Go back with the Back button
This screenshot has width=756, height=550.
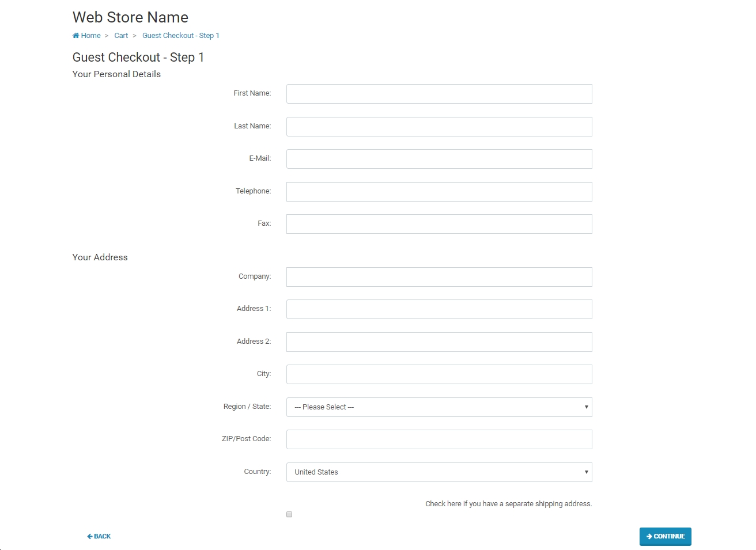(x=99, y=536)
